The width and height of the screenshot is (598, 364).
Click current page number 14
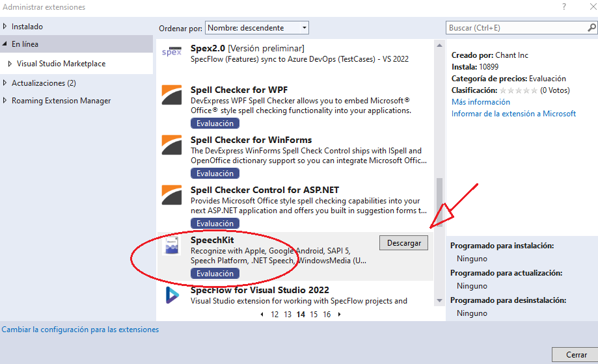click(x=301, y=315)
